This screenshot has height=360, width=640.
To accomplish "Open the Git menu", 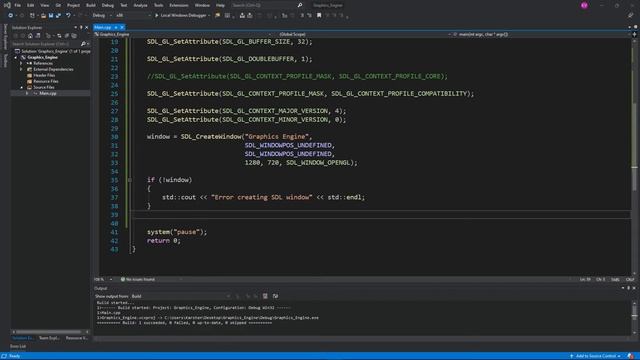I will tap(58, 5).
